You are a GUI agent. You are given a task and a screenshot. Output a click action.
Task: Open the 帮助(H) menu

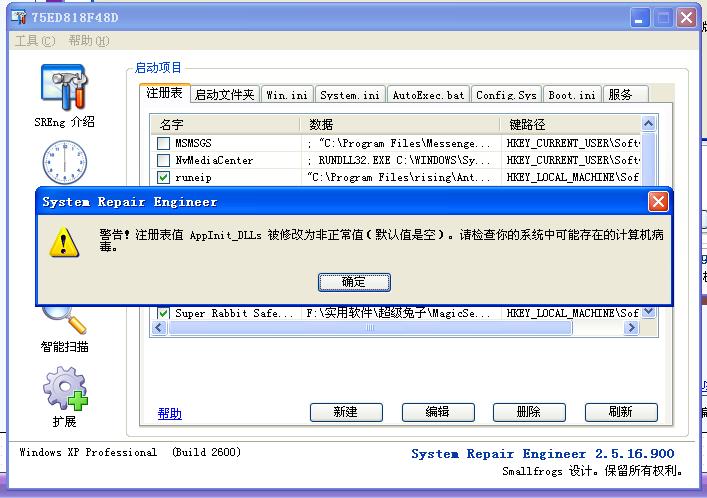coord(88,41)
